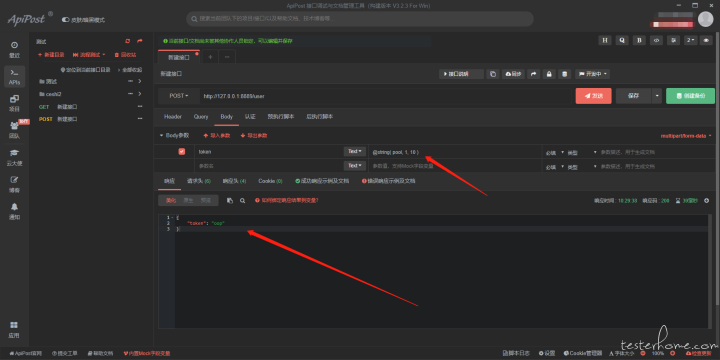The image size is (720, 360).
Task: Open the 响应头 (4) response tab
Action: (234, 181)
